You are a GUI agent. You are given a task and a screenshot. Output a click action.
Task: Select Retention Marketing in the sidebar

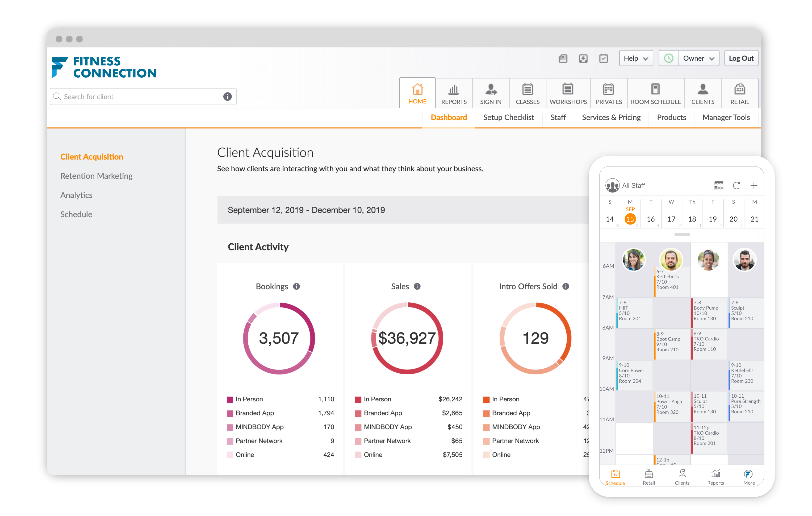tap(96, 176)
